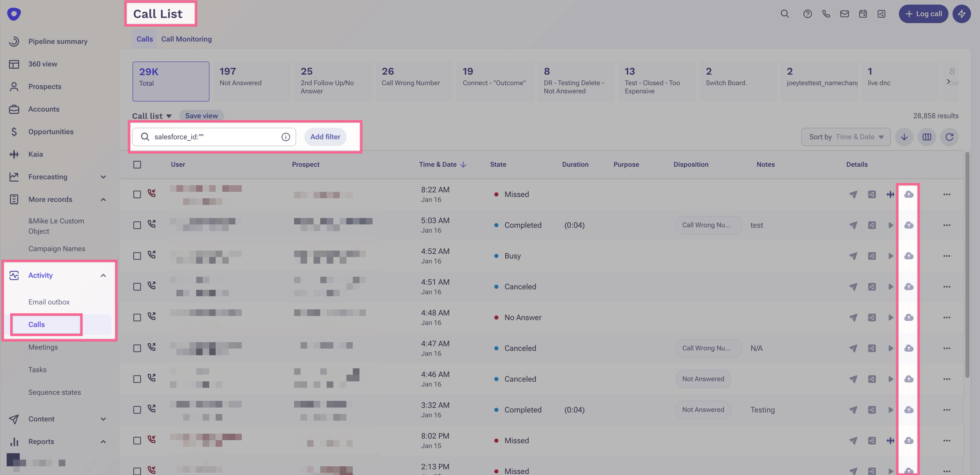This screenshot has width=980, height=475.
Task: Open the calendar icon in top bar
Action: click(x=863, y=14)
